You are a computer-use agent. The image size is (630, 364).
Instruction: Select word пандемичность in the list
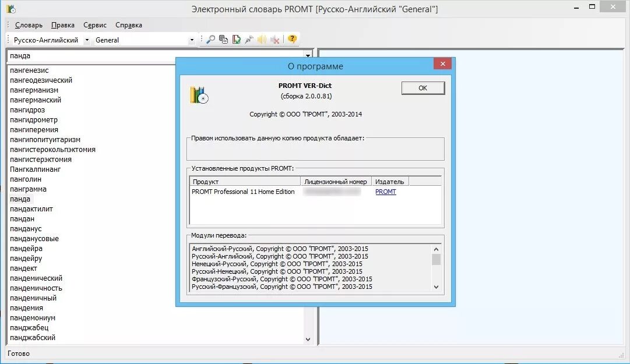click(x=36, y=288)
